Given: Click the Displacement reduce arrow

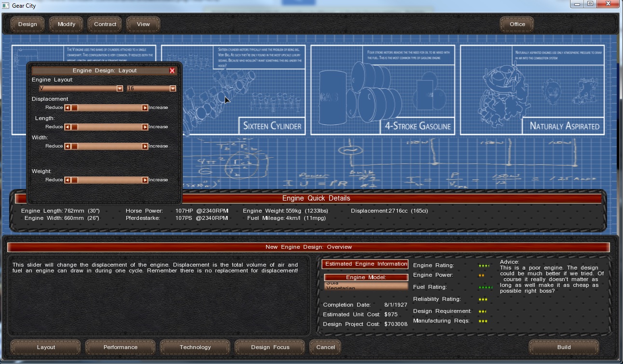Looking at the screenshot, I should click(68, 108).
